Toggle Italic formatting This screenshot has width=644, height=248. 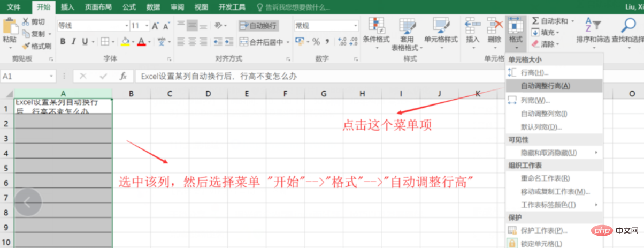pyautogui.click(x=74, y=41)
